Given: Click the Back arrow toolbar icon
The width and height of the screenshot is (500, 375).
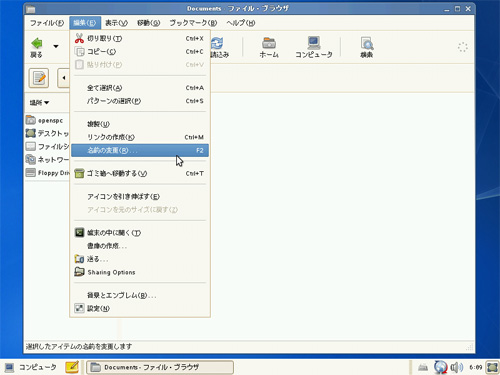Looking at the screenshot, I should pos(37,43).
